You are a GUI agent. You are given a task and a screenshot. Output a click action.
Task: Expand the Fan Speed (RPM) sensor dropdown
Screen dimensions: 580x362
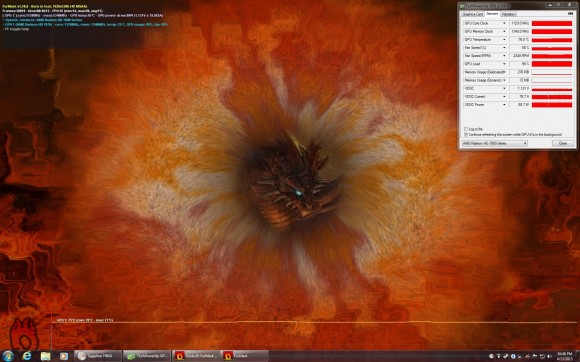(x=504, y=56)
